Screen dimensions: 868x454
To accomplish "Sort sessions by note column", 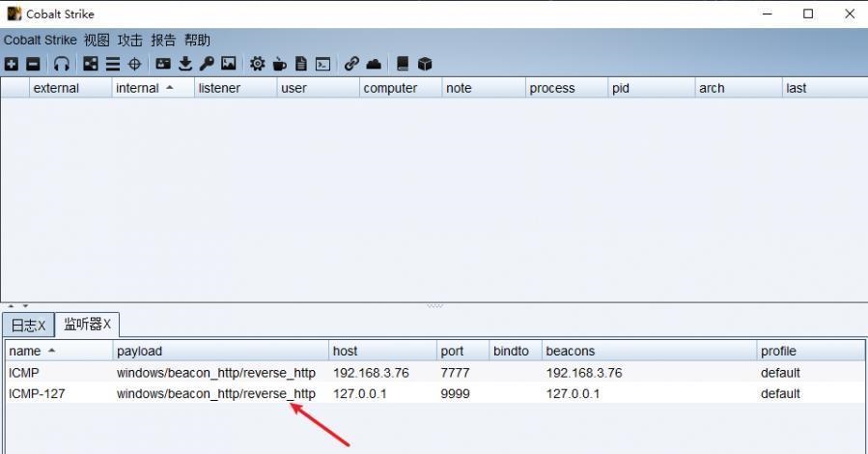I will coord(484,88).
